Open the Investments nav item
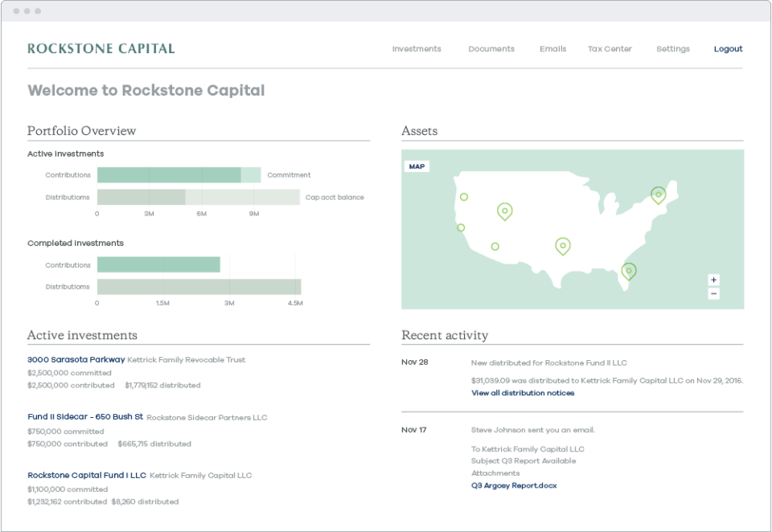Screen dimensions: 772x532 (x=417, y=49)
